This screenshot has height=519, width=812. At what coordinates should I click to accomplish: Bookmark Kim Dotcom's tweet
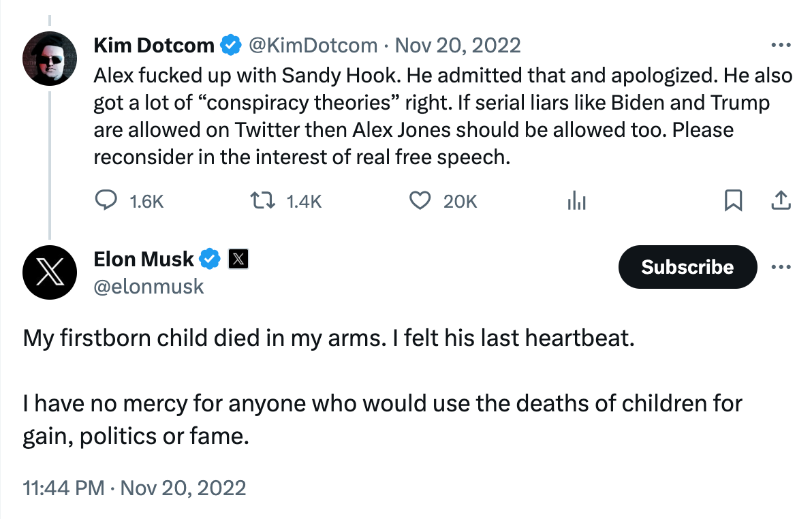click(733, 201)
